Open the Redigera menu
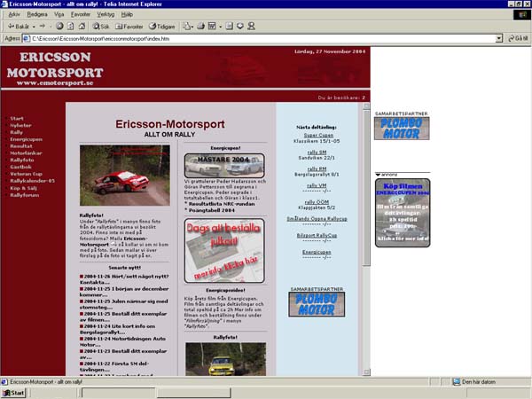This screenshot has height=399, width=532. point(37,14)
